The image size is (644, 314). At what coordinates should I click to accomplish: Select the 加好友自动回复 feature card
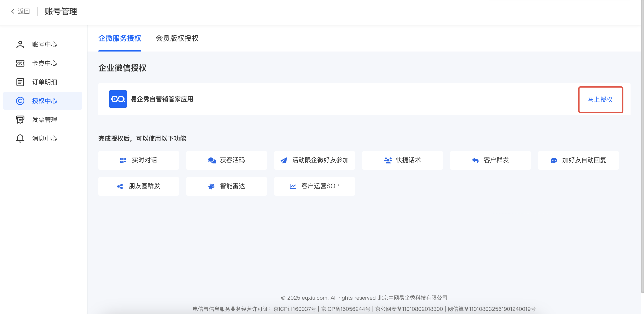coord(578,160)
